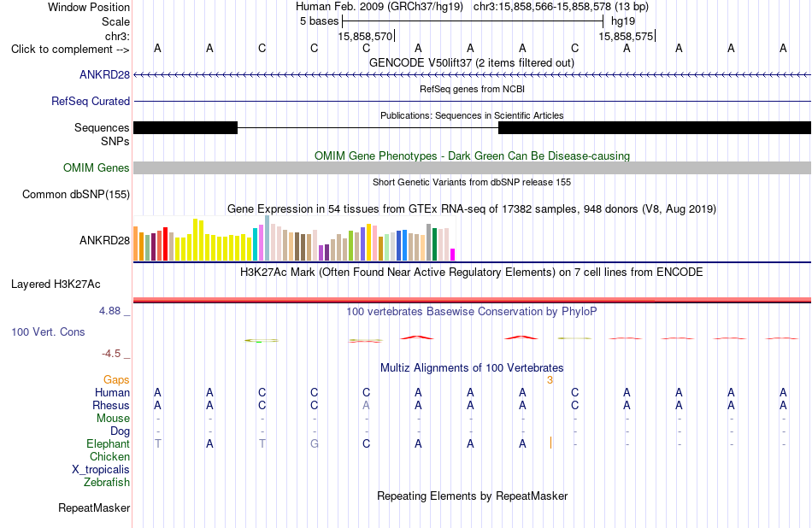Click the tallest light-blue GTEx expression bar
The image size is (812, 528).
[268, 238]
